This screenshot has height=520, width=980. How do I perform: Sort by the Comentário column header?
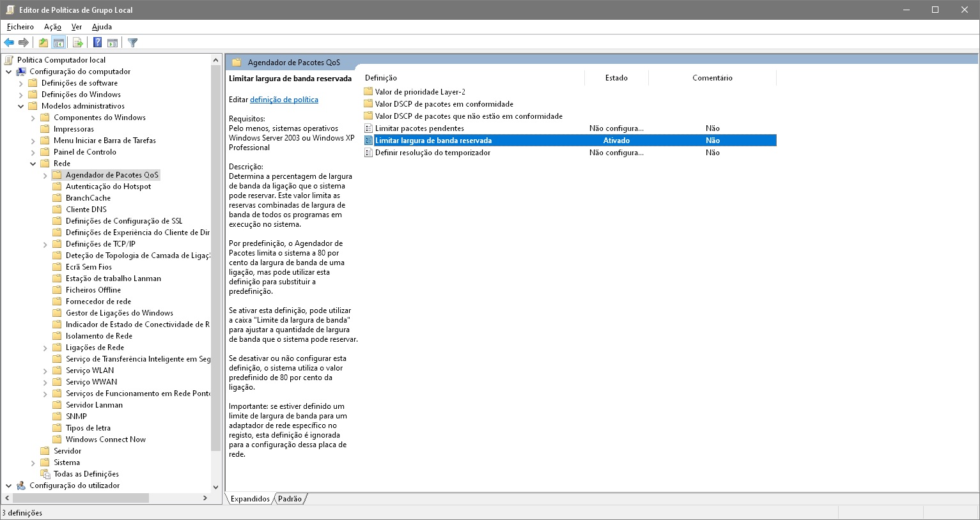(x=712, y=78)
